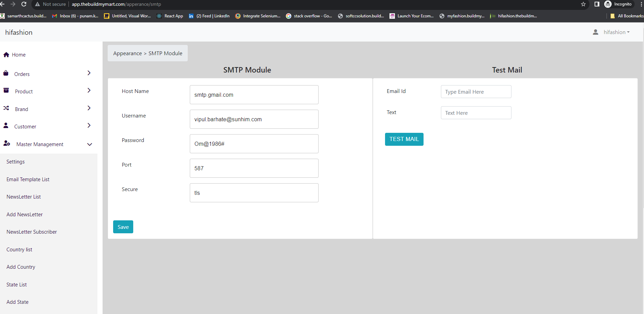Click the Master Management user-gear icon
This screenshot has width=644, height=314.
pyautogui.click(x=7, y=143)
